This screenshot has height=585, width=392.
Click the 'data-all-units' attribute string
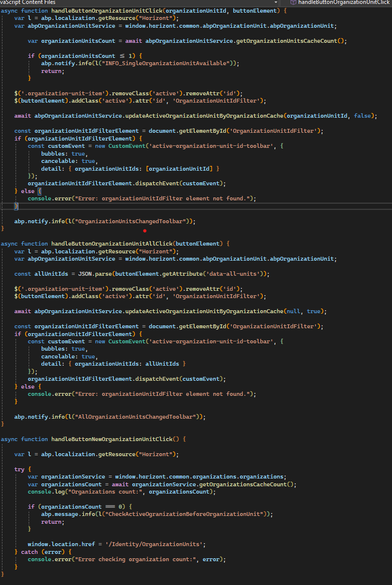point(236,274)
